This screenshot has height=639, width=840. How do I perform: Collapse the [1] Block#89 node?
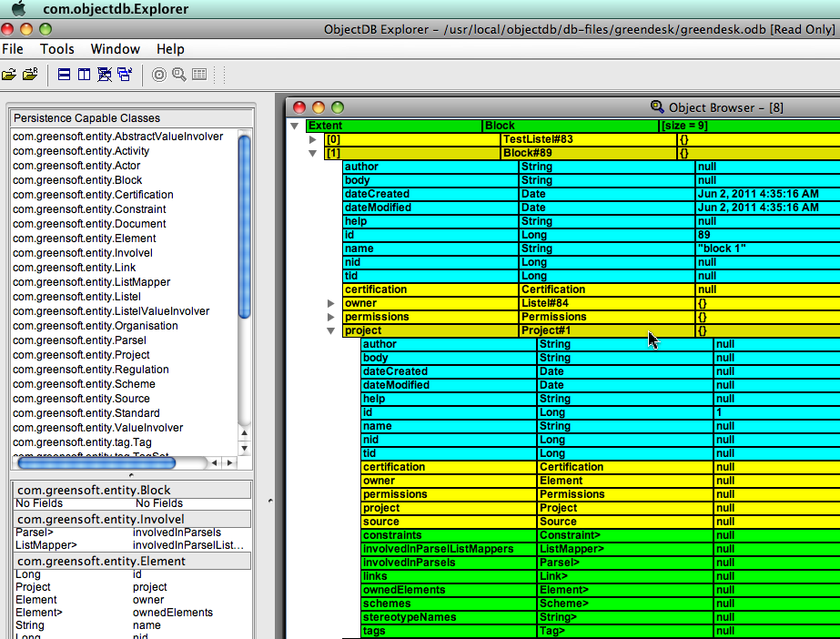(313, 153)
